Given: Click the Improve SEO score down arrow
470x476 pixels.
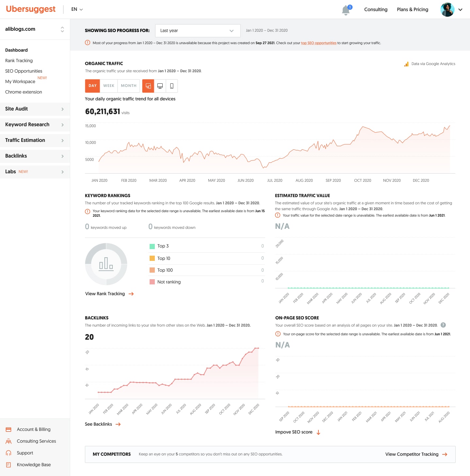Looking at the screenshot, I should pyautogui.click(x=318, y=432).
